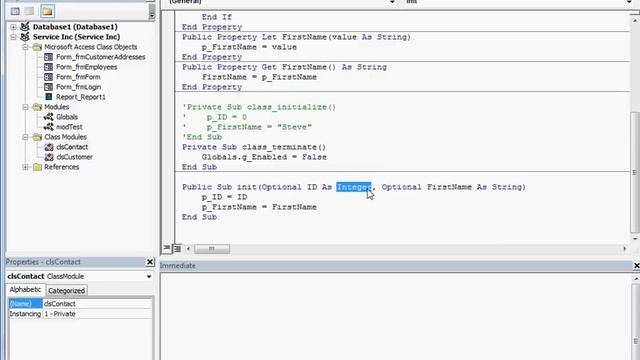640x360 pixels.
Task: Select Form_frmCustomerAddresses in project tree
Action: pos(100,57)
